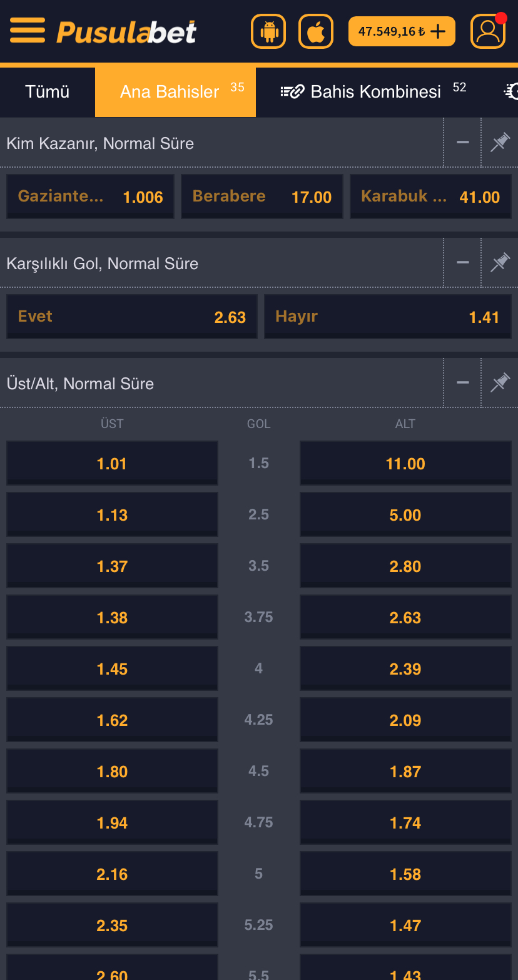Image resolution: width=518 pixels, height=980 pixels.
Task: Click the balance deposit button 47.549,16
Action: (x=402, y=31)
